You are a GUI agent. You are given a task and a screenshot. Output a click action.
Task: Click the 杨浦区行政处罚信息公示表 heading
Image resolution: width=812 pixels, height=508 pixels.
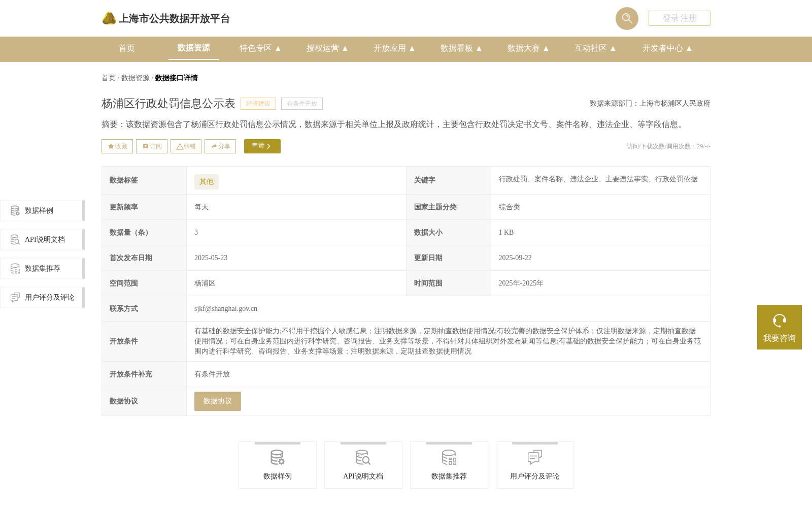click(x=168, y=104)
